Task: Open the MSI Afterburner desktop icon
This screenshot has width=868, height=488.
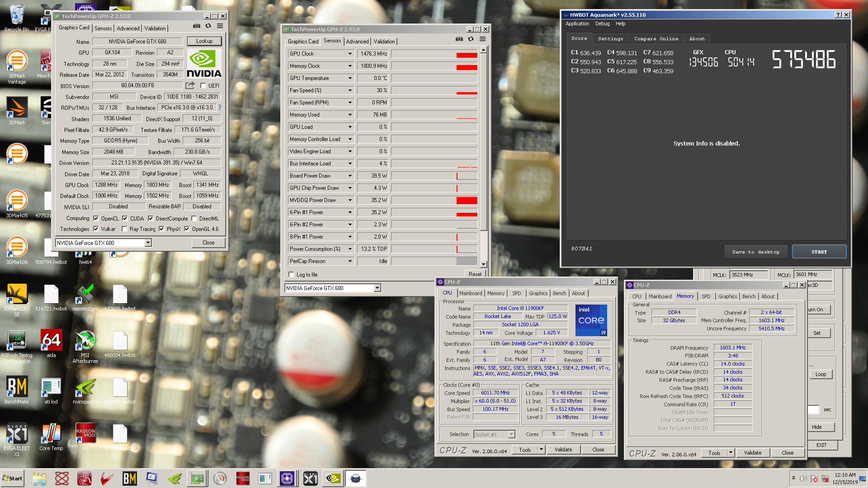Action: tap(85, 346)
